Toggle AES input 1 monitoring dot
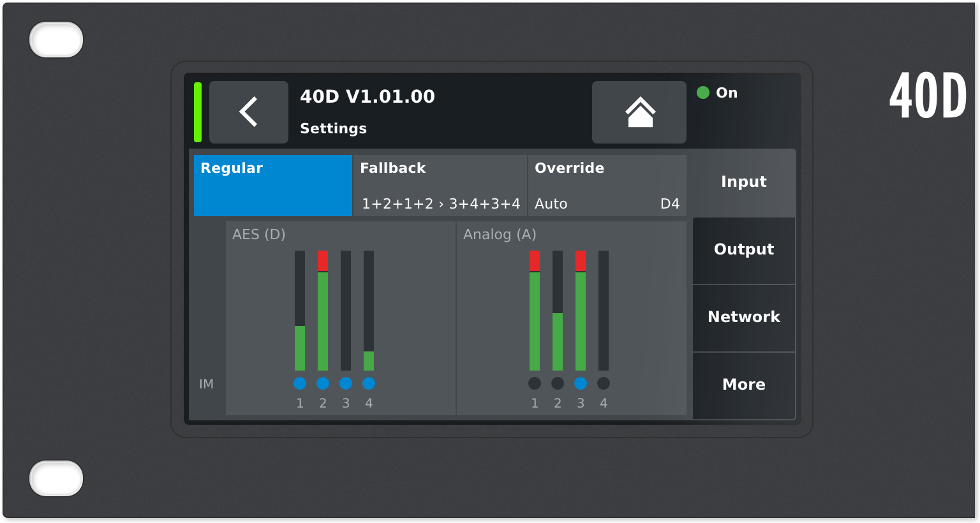 click(300, 383)
